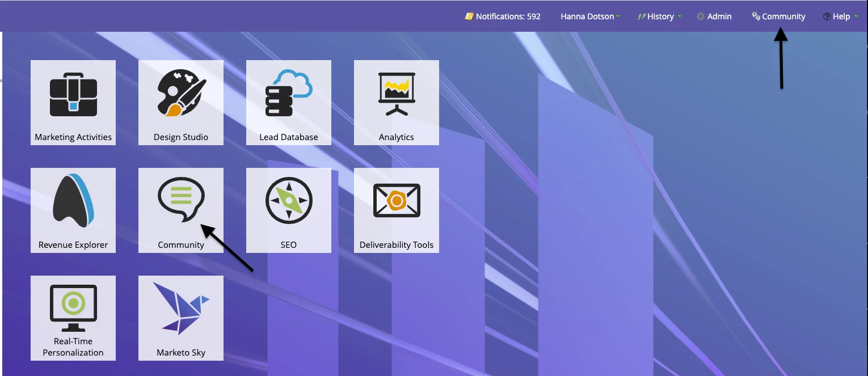
Task: Click the "Deliverability Tools" label text
Action: pos(397,244)
